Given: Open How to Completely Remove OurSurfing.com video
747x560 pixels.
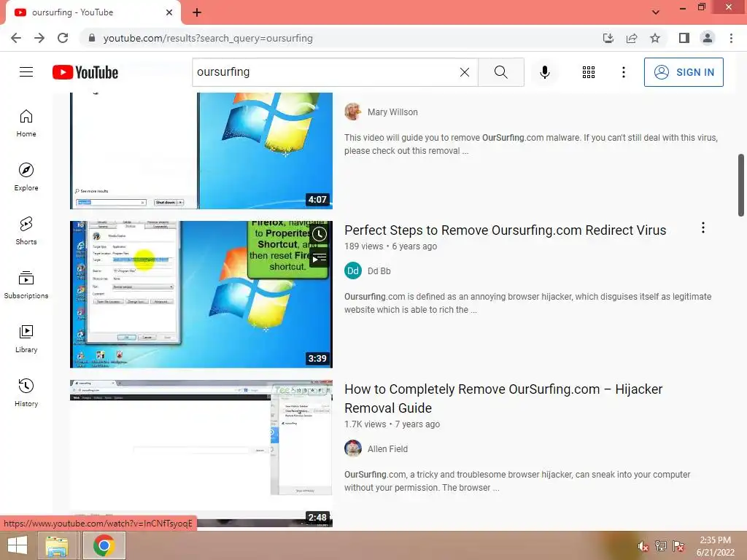Looking at the screenshot, I should pos(503,399).
